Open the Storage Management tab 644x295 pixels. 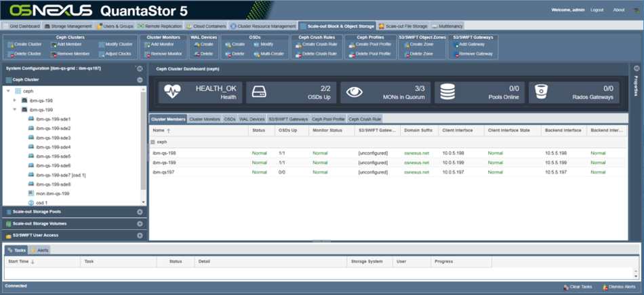(68, 26)
